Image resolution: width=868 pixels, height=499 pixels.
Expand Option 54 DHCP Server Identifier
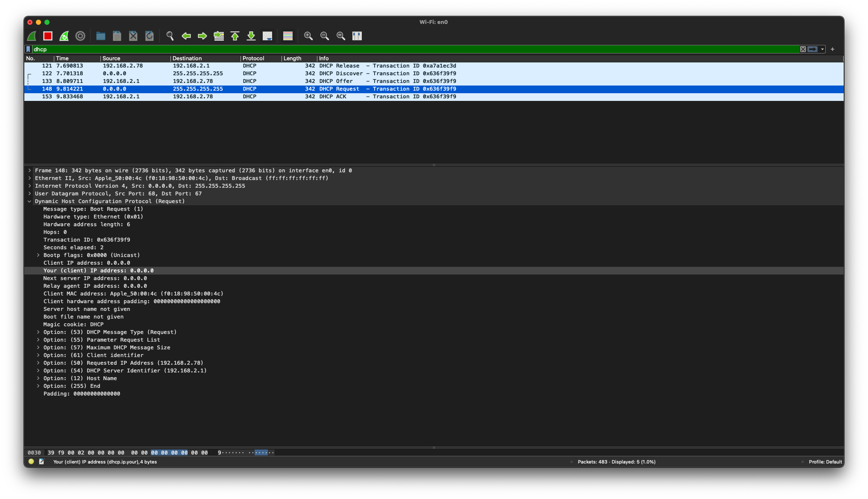pyautogui.click(x=38, y=371)
